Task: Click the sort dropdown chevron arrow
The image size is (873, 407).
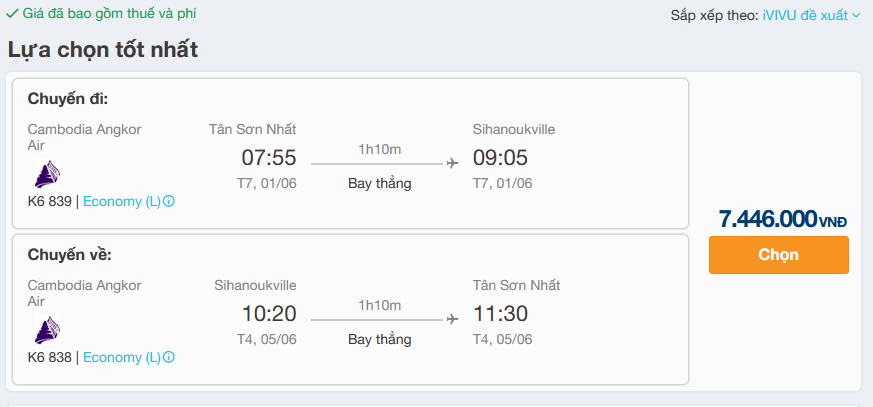Action: click(856, 16)
